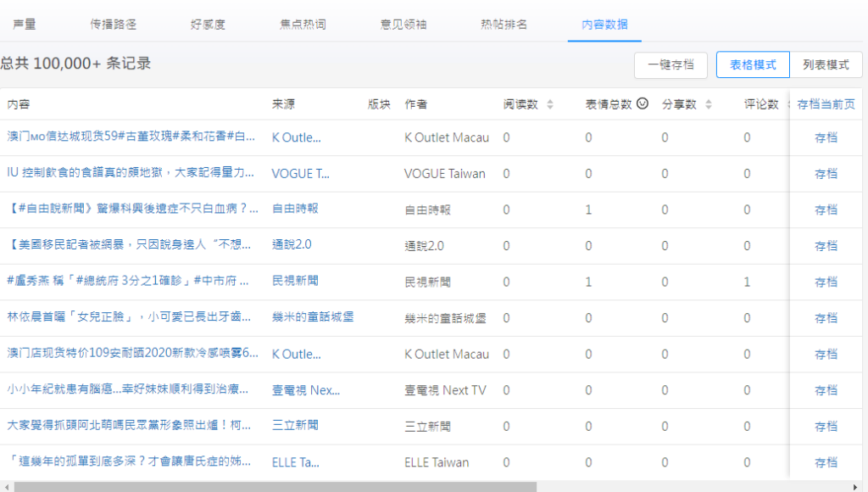Open the 林依晨首曬「女兒正臉」 content link
This screenshot has height=492, width=868.
coord(129,317)
